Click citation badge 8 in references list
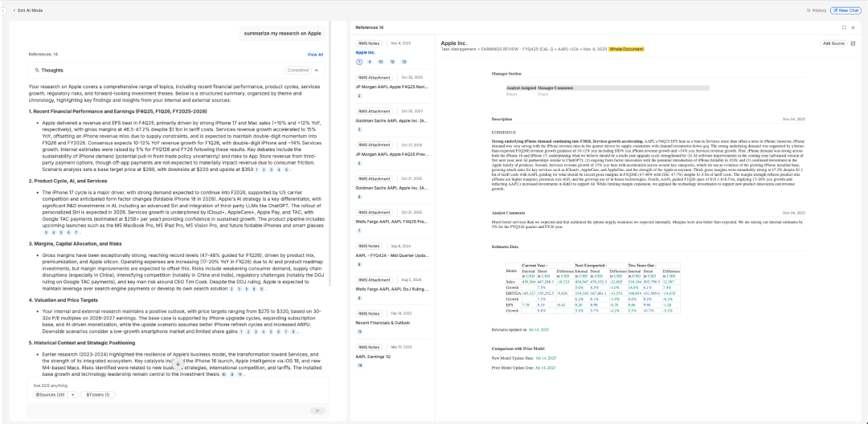 pyautogui.click(x=359, y=265)
